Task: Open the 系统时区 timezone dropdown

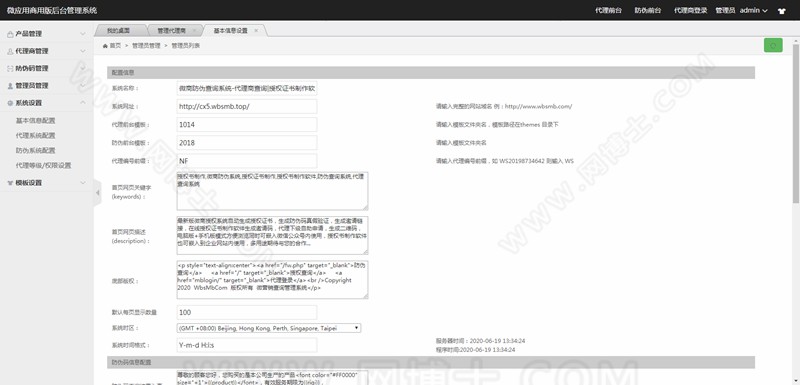Action: 269,328
